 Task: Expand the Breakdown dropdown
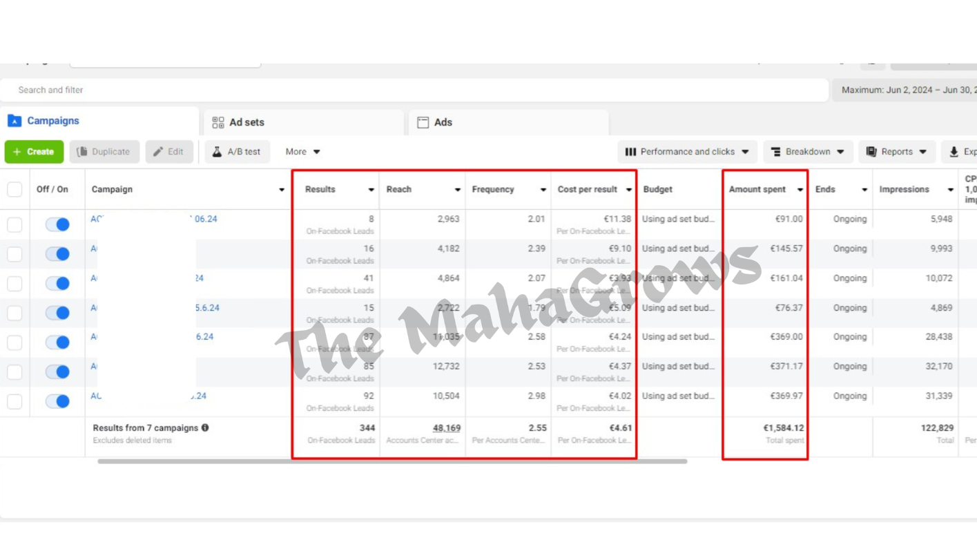[x=807, y=152]
